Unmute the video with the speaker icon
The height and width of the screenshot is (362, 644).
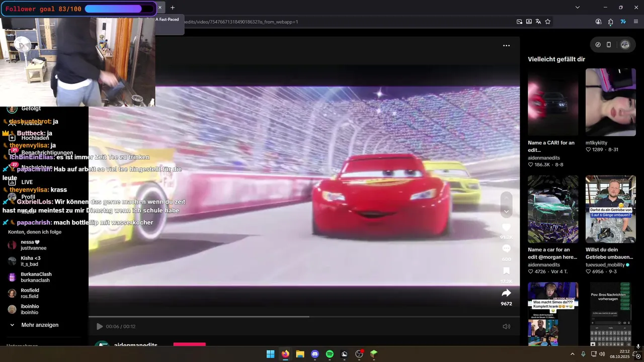tap(507, 326)
